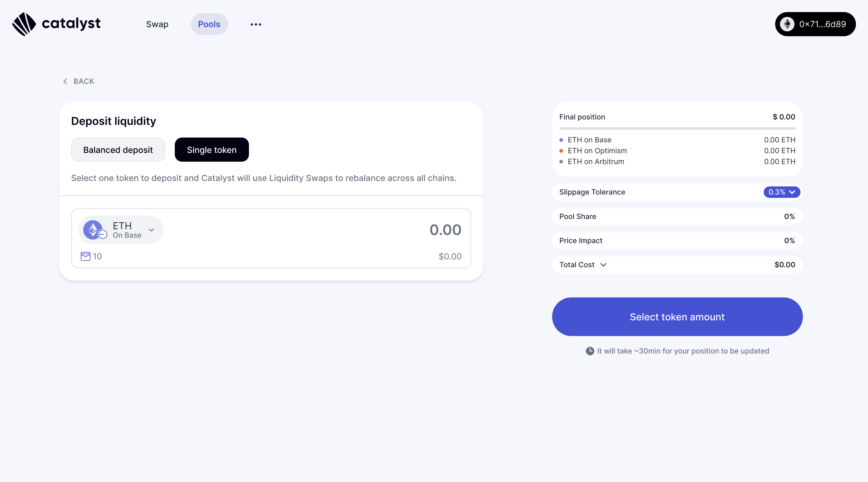Viewport: 868px width, 482px height.
Task: Click the Ethereum icon in the wallet pill
Action: pos(788,24)
